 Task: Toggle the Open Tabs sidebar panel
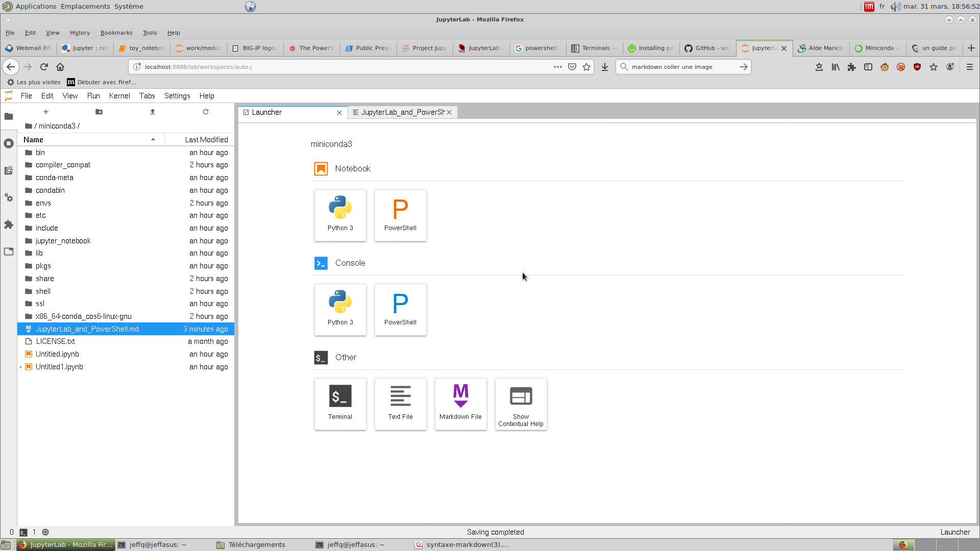[x=9, y=252]
